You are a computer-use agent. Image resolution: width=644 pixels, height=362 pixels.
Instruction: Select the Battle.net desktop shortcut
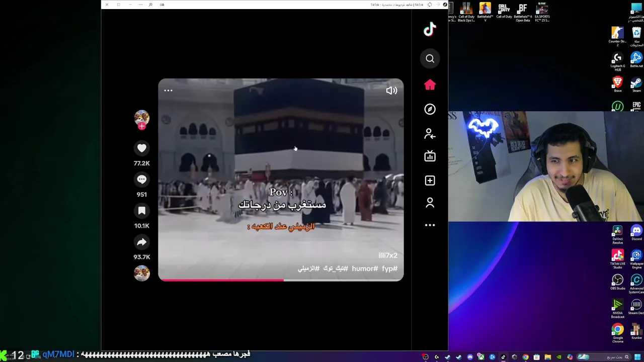[636, 60]
